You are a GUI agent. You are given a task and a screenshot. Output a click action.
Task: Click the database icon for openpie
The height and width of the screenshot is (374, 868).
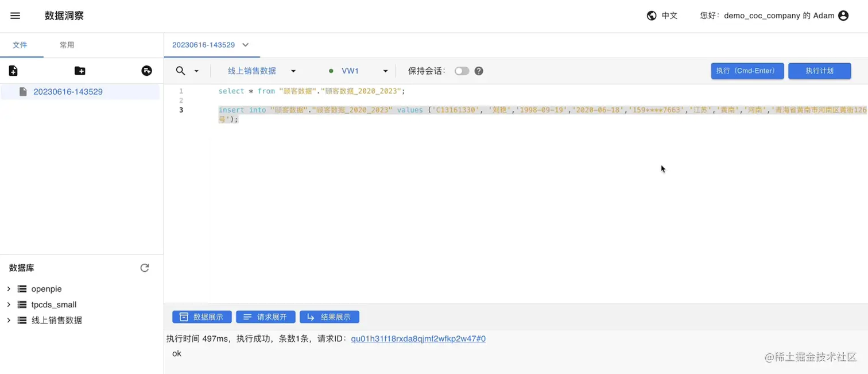(22, 289)
